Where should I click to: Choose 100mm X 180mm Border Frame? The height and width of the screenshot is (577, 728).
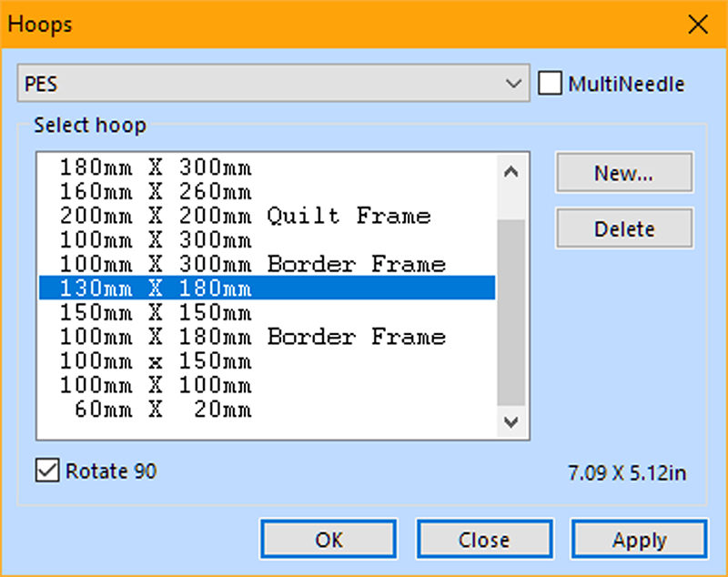(252, 337)
